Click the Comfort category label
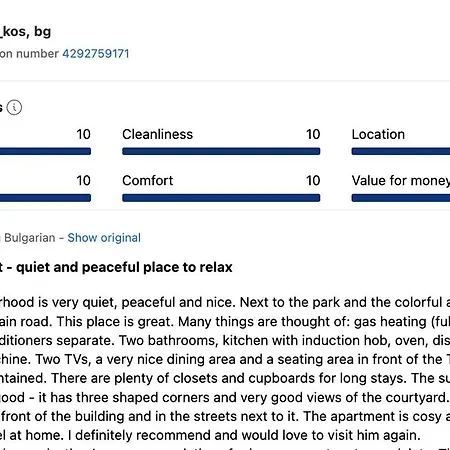The height and width of the screenshot is (450, 450). coord(148,181)
